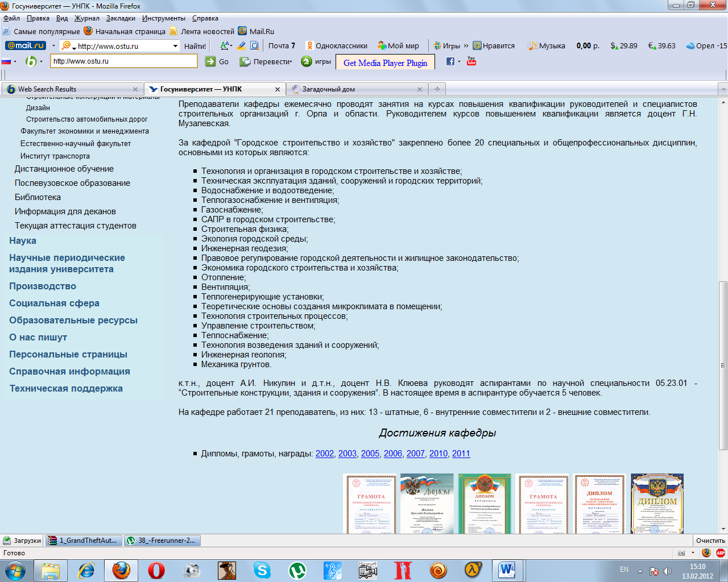Open the 1_GrandTheftAut... download item
728x582 pixels.
[84, 541]
